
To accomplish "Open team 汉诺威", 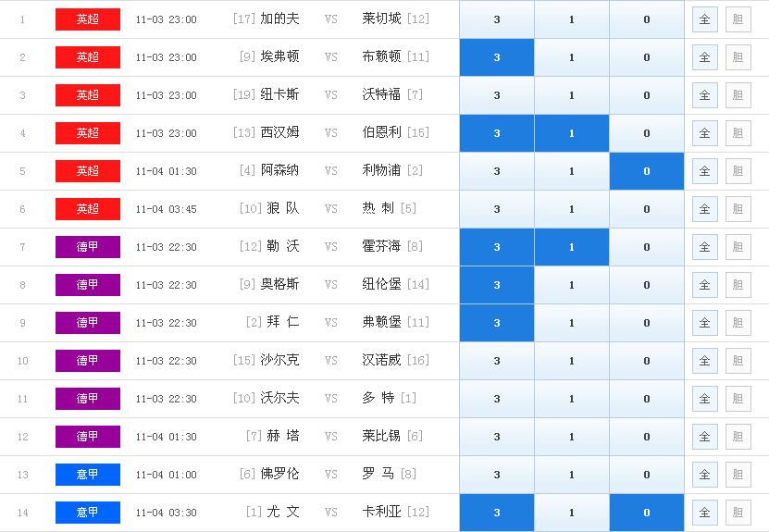I will click(381, 361).
